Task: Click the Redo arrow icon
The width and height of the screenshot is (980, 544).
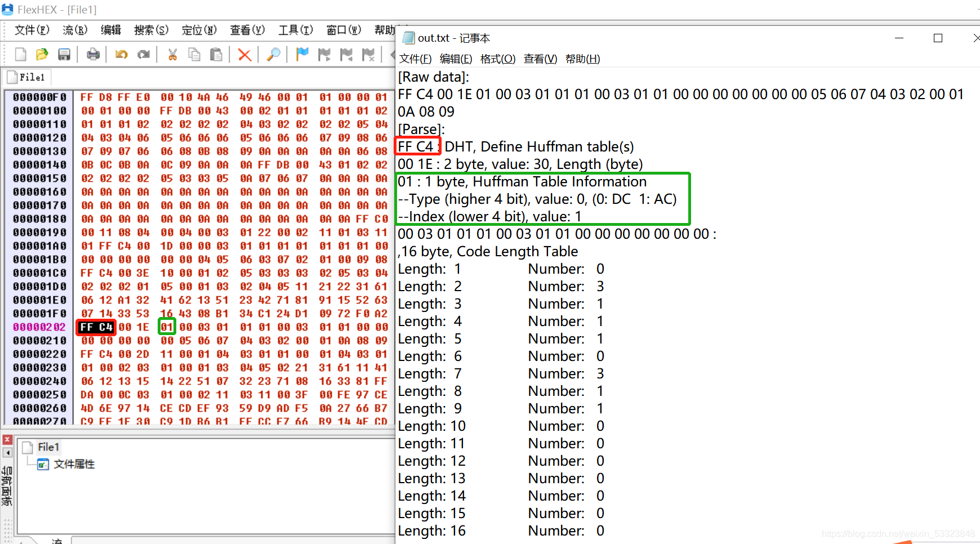Action: tap(144, 54)
